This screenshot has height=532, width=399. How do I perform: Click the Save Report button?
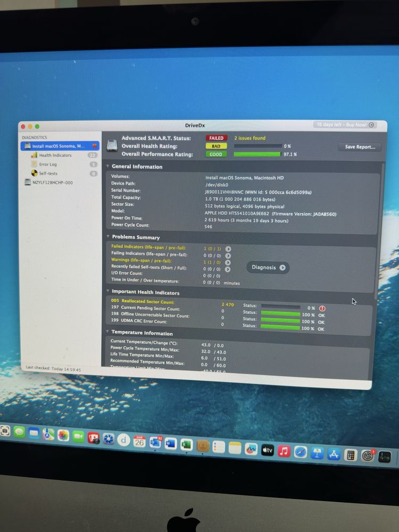(360, 147)
